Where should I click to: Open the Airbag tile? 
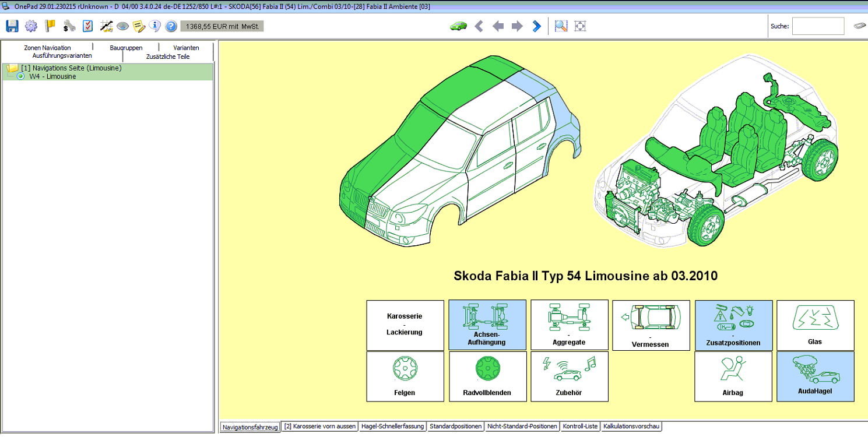[733, 376]
